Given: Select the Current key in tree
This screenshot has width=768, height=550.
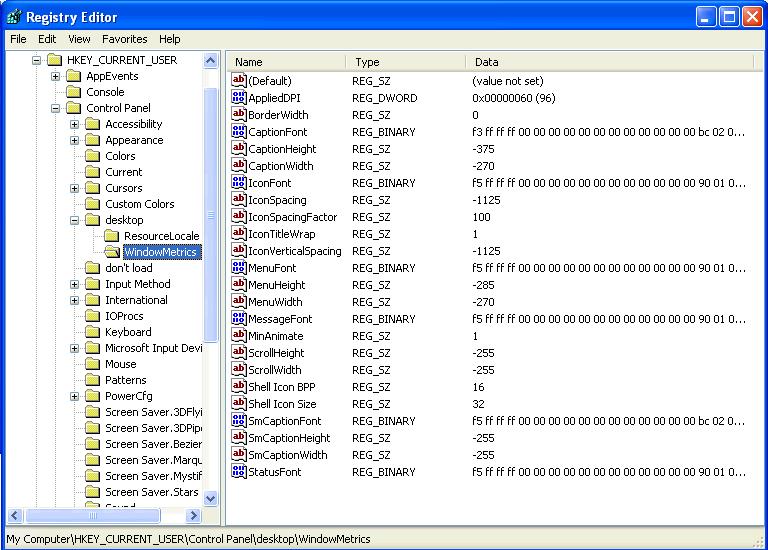Looking at the screenshot, I should pyautogui.click(x=123, y=172).
